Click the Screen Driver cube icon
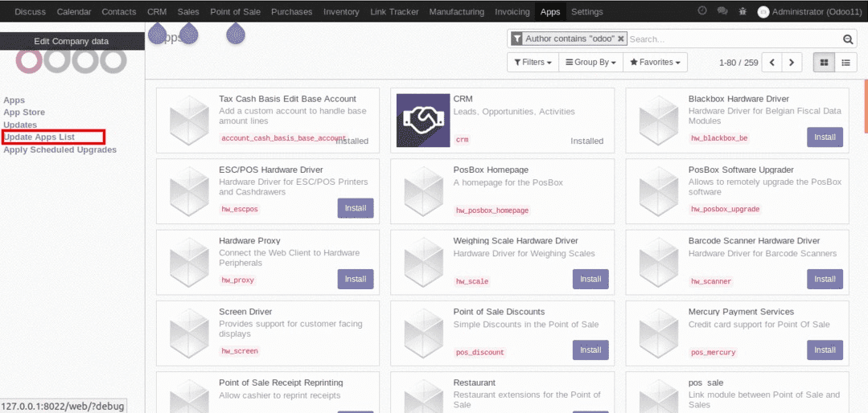This screenshot has width=868, height=413. (x=189, y=333)
